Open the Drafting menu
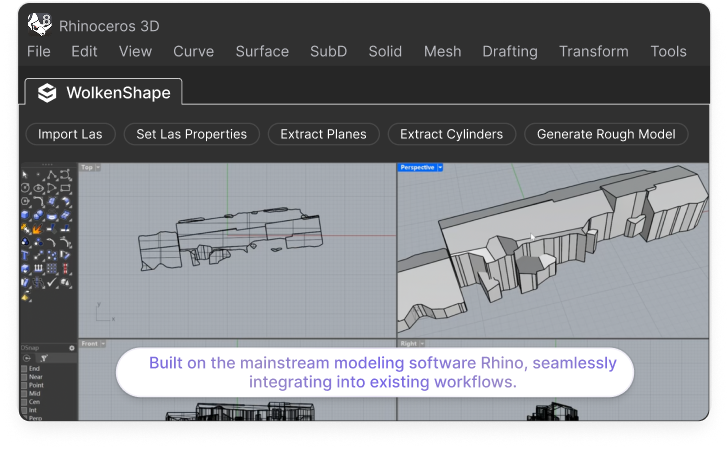Image resolution: width=728 pixels, height=449 pixels. 510,52
